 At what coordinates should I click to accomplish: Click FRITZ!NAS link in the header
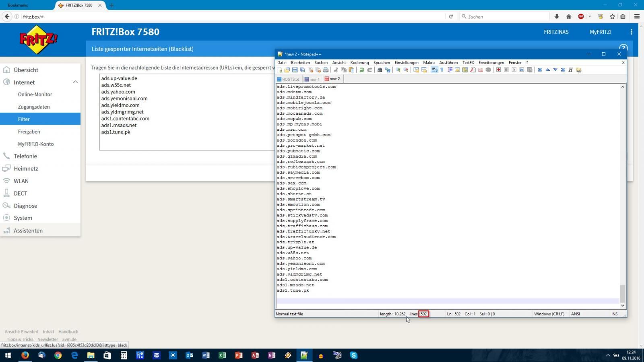click(556, 32)
